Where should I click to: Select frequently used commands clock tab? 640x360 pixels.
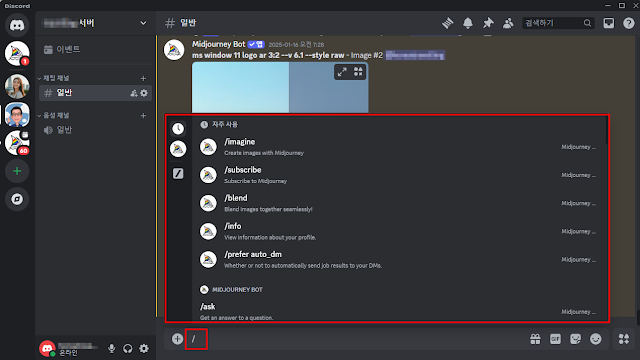click(x=178, y=129)
